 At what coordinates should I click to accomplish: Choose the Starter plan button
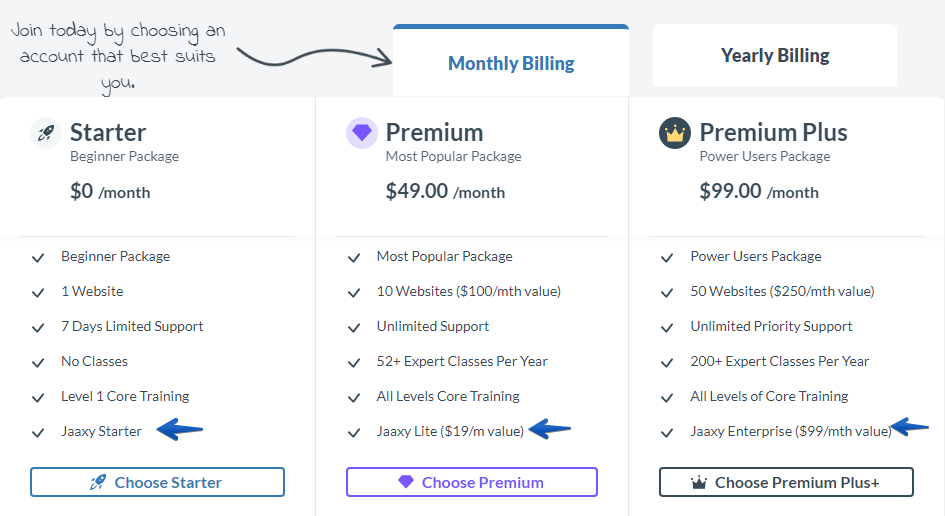(157, 482)
